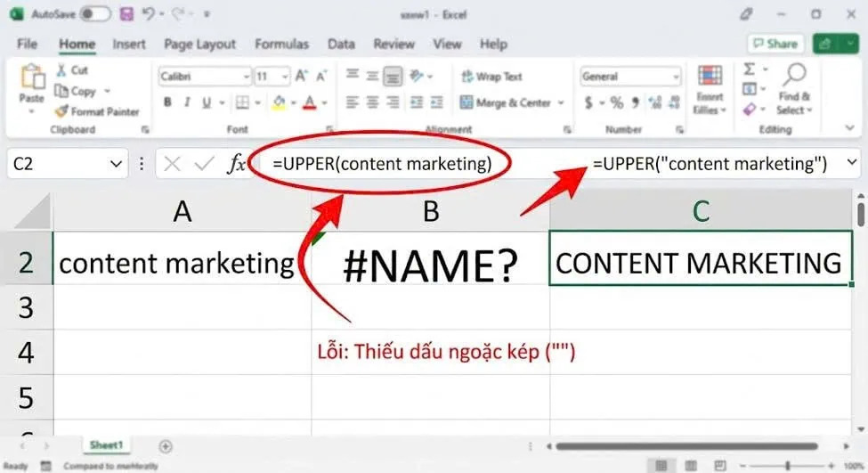Click the Paste clipboard icon

point(32,77)
